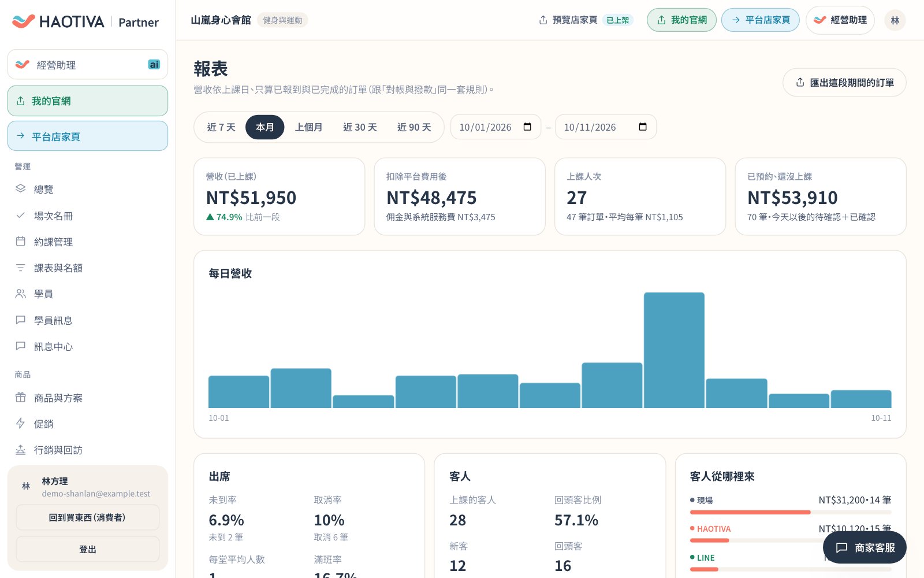The height and width of the screenshot is (578, 924).
Task: Click the 已上架 status badge
Action: point(618,20)
